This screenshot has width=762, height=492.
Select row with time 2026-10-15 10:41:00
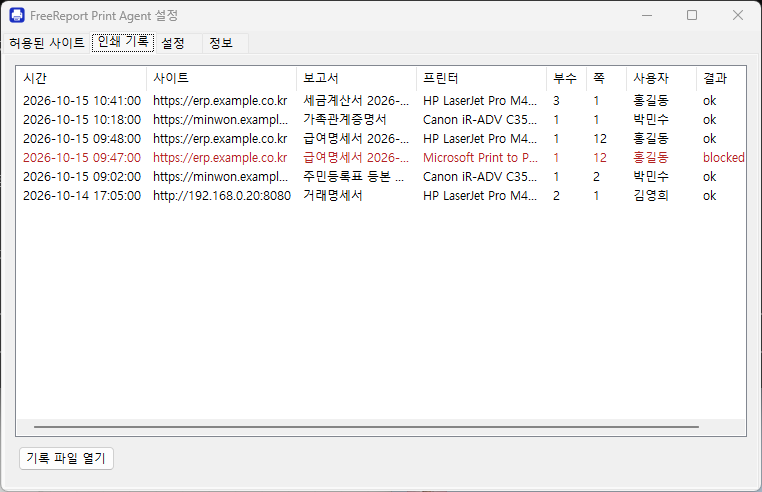pyautogui.click(x=381, y=101)
